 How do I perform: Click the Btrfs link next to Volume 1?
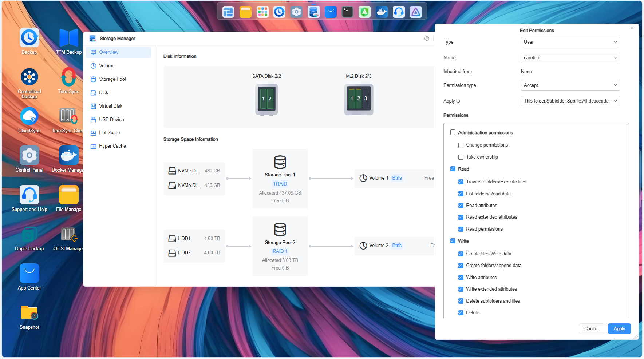(x=396, y=178)
